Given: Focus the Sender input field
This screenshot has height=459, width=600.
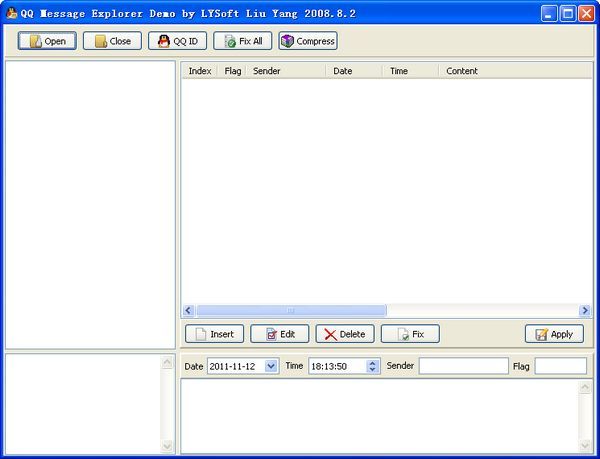Looking at the screenshot, I should coord(463,366).
